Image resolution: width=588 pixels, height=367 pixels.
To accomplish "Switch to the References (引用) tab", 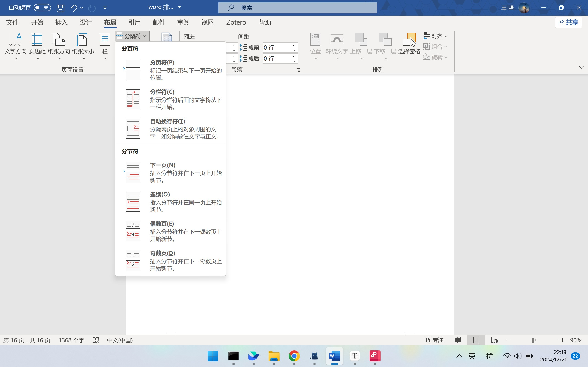I will 134,22.
